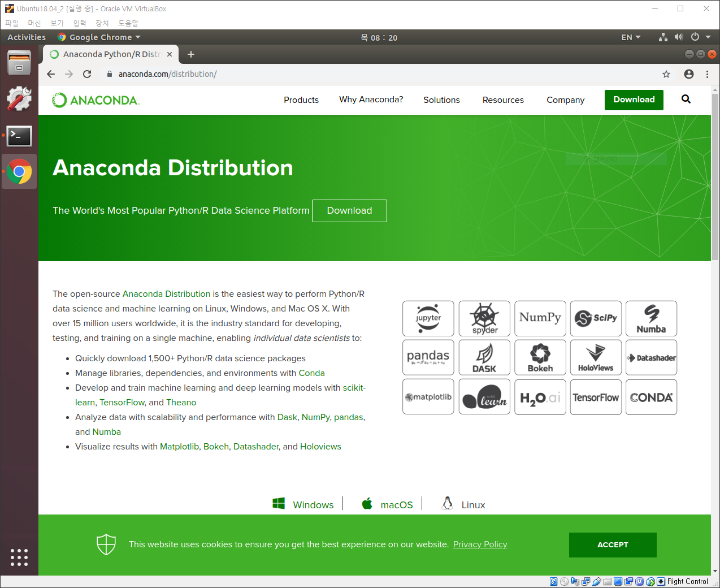Click the HoloViews logo tile
Viewport: 720px width, 588px height.
596,357
